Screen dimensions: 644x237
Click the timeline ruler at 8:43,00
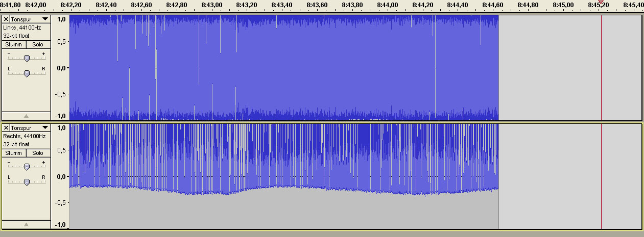coord(211,5)
